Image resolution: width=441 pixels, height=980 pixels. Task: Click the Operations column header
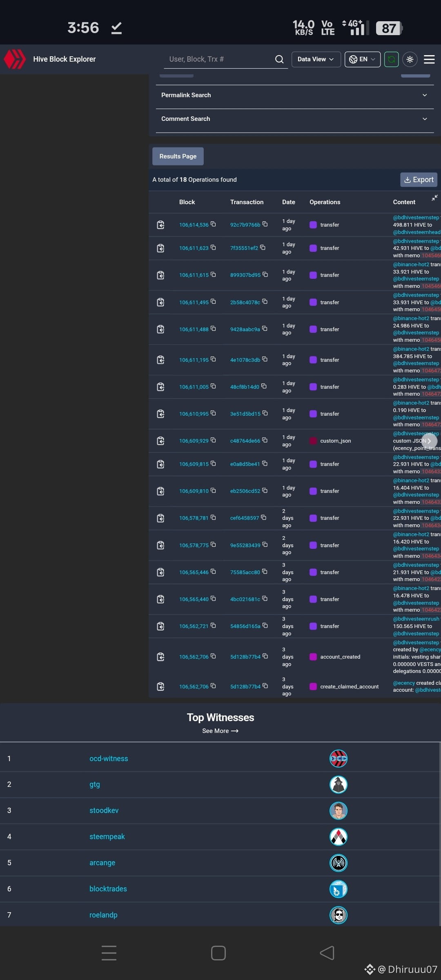pyautogui.click(x=325, y=202)
